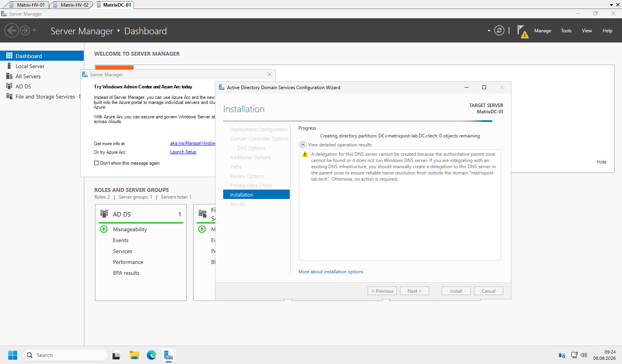Open Performance in the AD DS tile

click(x=128, y=262)
